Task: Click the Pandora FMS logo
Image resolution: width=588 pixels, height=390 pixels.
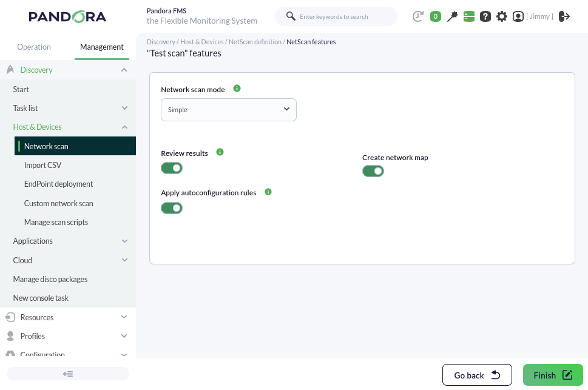Action: 67,16
